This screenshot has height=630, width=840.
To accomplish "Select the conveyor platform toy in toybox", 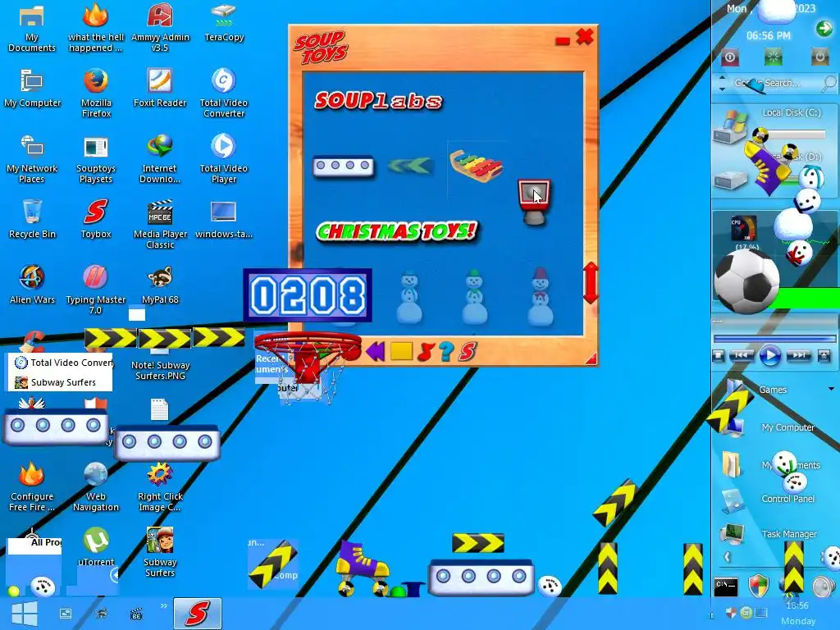I will click(343, 166).
